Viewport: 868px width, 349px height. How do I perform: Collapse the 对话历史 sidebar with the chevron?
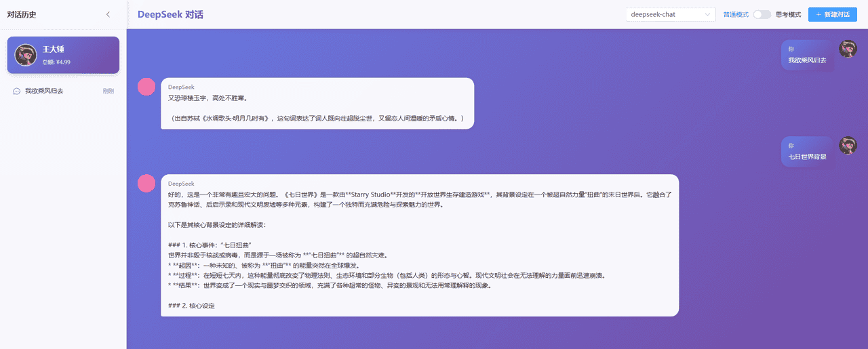pyautogui.click(x=108, y=14)
